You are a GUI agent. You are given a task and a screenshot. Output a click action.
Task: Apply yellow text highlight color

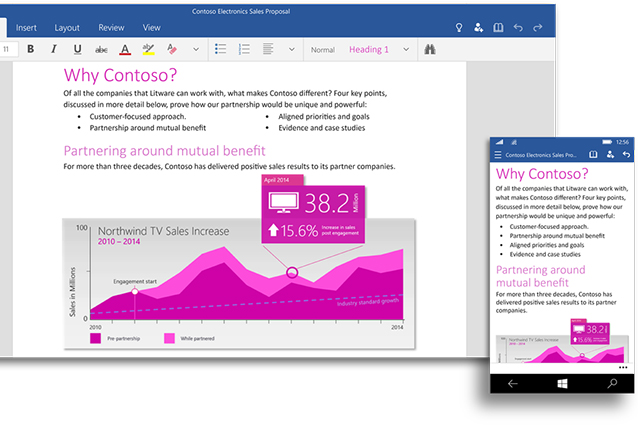[148, 49]
